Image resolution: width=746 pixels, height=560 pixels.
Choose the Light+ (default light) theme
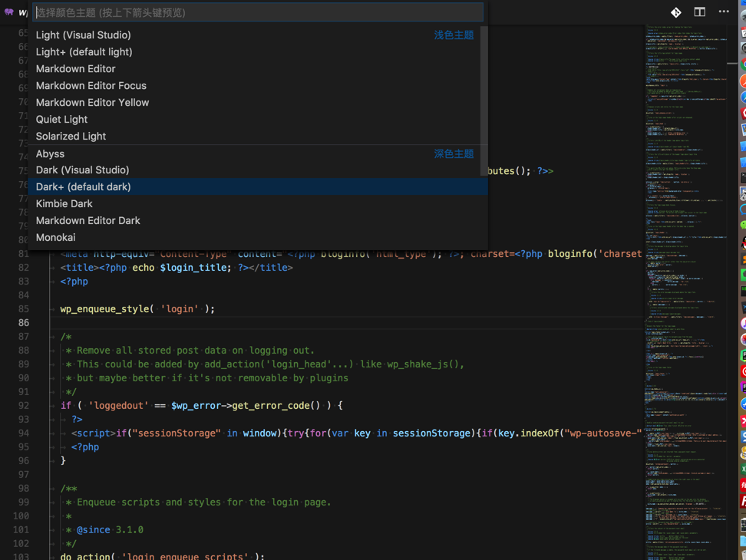(258, 52)
